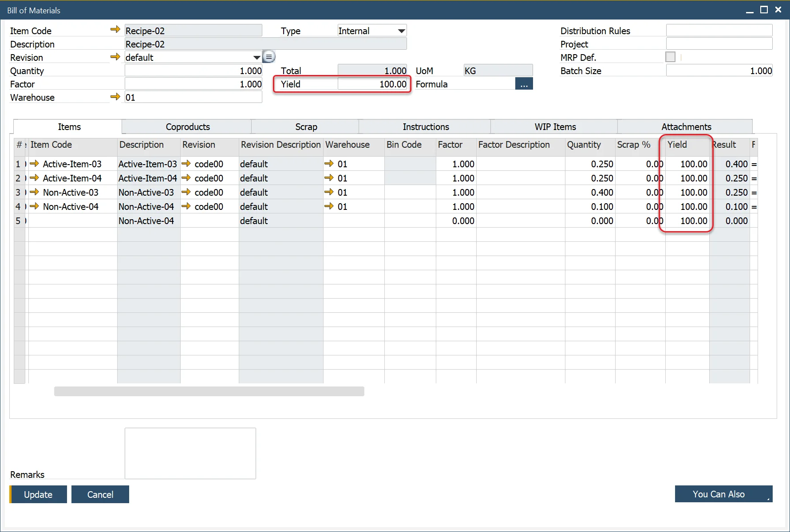Open link arrow for Active-Item-03 item code
Viewport: 790px width, 532px height.
[35, 164]
